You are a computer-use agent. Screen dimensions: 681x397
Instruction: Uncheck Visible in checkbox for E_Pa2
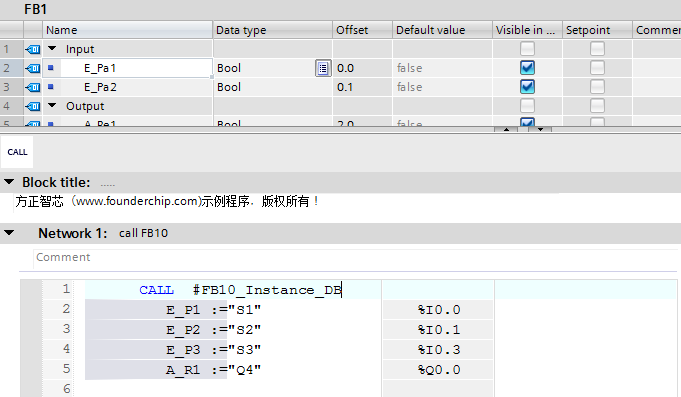coord(527,87)
